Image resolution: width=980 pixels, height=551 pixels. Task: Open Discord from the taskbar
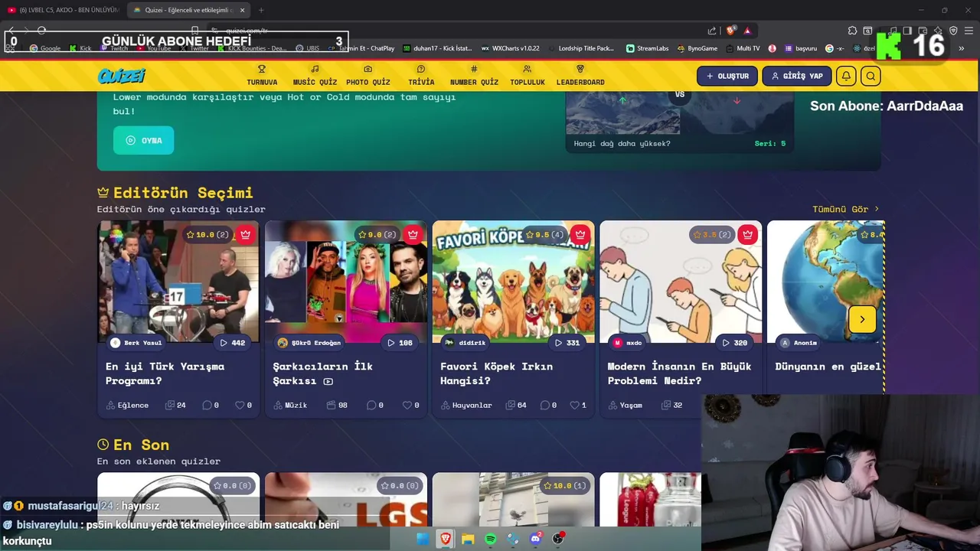coord(535,539)
